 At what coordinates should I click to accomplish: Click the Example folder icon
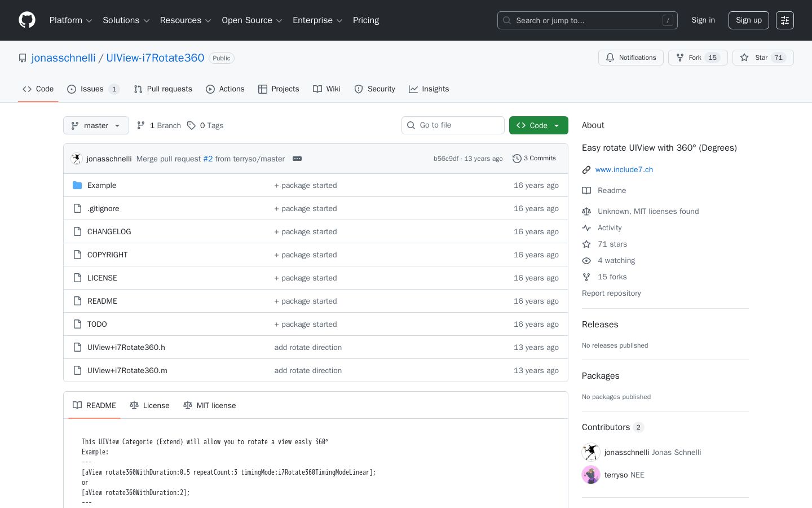pyautogui.click(x=77, y=185)
